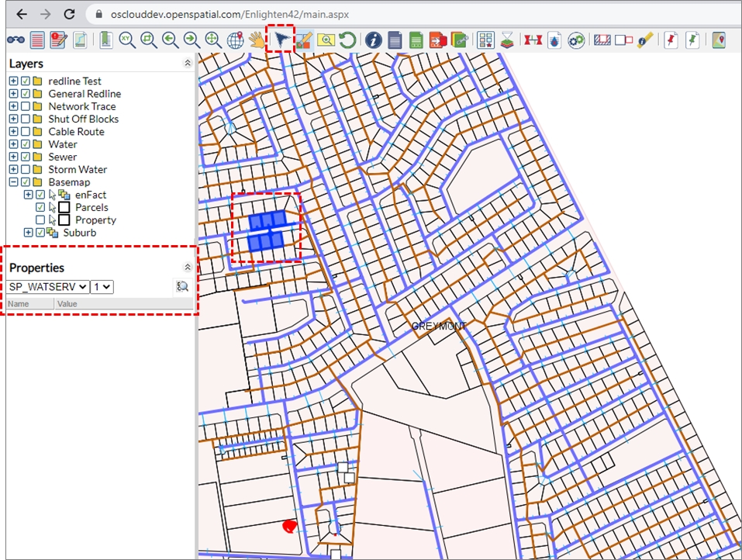The width and height of the screenshot is (742, 560).
Task: Collapse the Basemap layer group
Action: 13,182
